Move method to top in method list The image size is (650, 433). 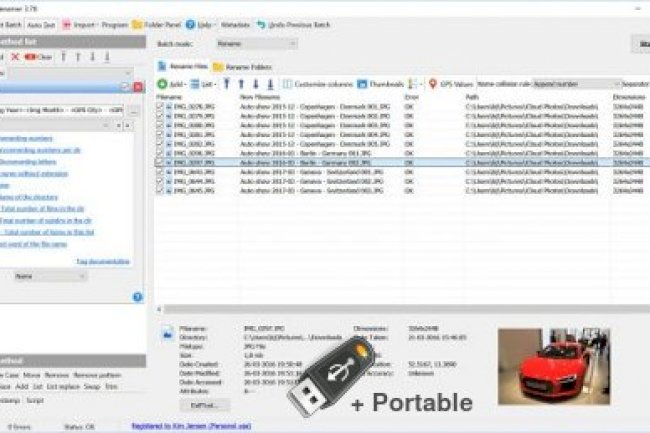click(x=63, y=57)
